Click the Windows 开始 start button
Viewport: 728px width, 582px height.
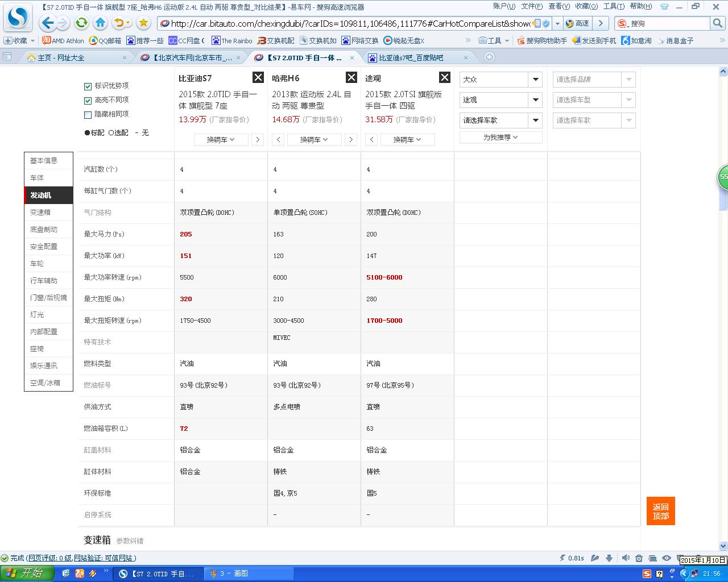(x=27, y=573)
